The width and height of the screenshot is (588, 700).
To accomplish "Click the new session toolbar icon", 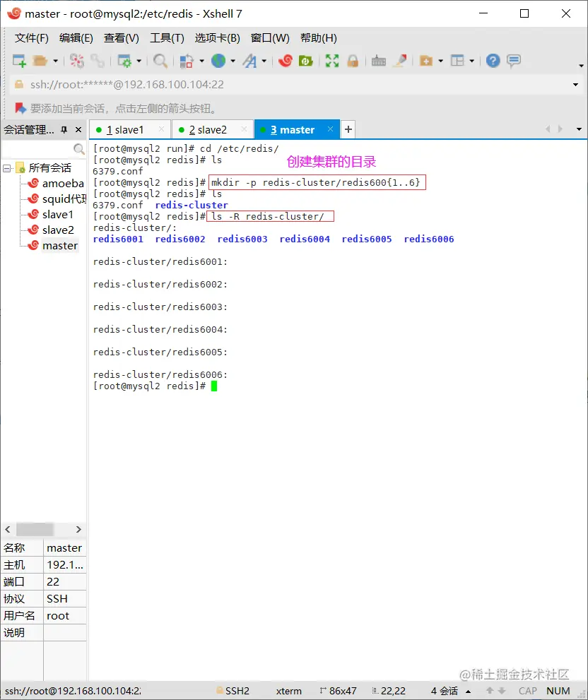I will click(x=19, y=61).
